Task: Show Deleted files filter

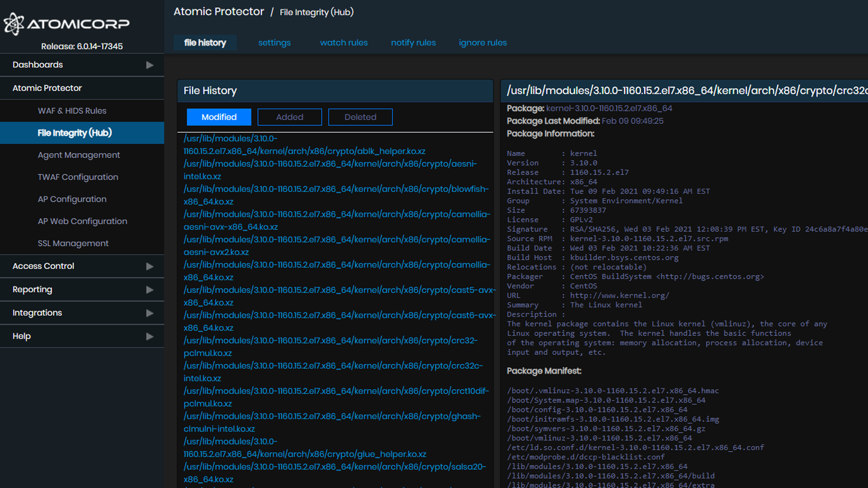Action: (x=360, y=117)
